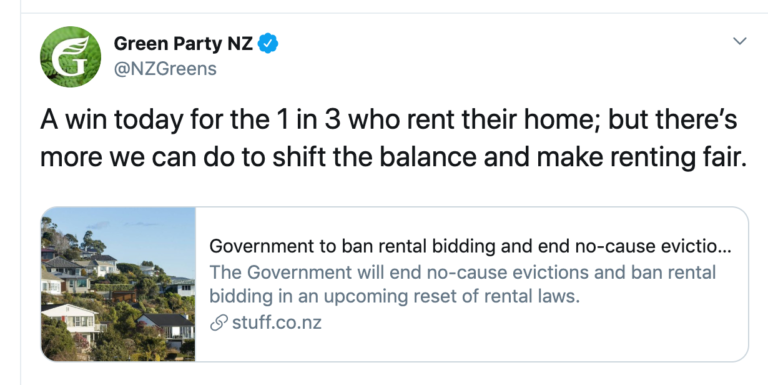
Task: Click the Green Party NZ display name
Action: coord(183,44)
